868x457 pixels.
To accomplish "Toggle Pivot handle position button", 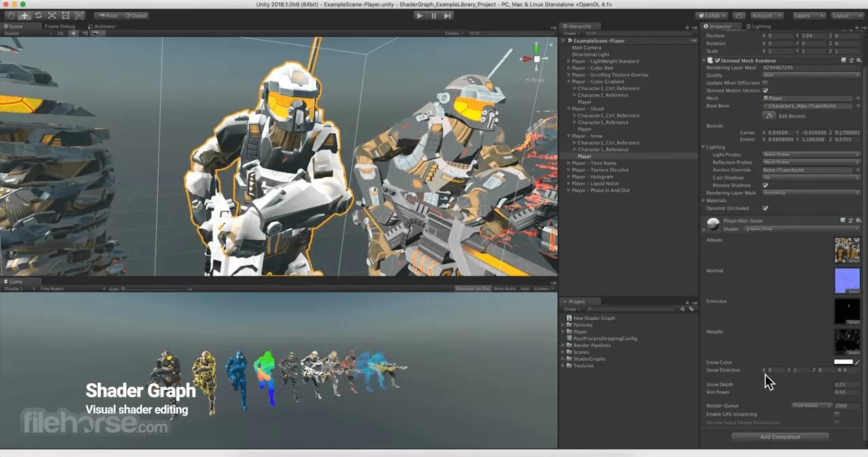I will 108,16.
